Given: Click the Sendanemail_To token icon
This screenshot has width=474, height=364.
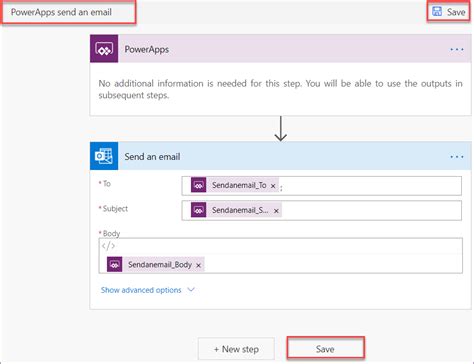Looking at the screenshot, I should pos(199,185).
